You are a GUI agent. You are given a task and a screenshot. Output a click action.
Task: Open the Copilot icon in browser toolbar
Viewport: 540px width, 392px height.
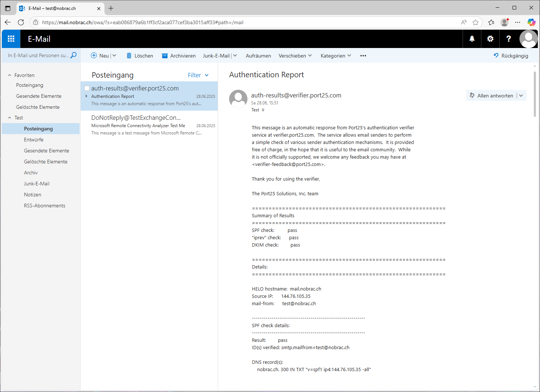point(531,22)
